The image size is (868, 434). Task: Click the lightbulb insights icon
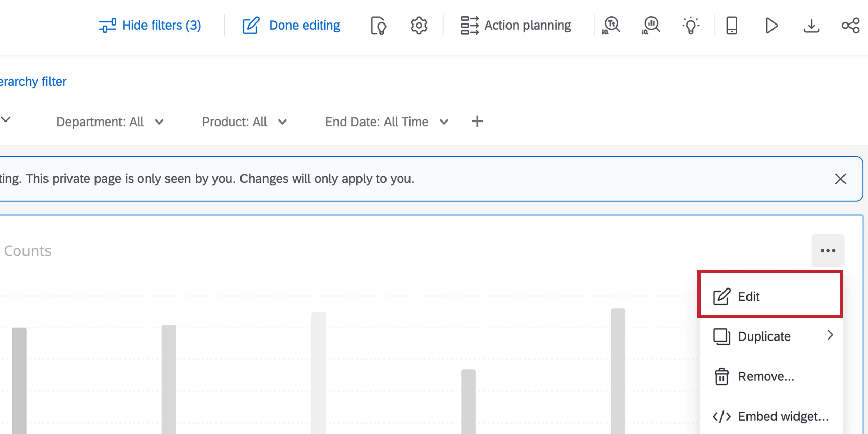(x=691, y=25)
